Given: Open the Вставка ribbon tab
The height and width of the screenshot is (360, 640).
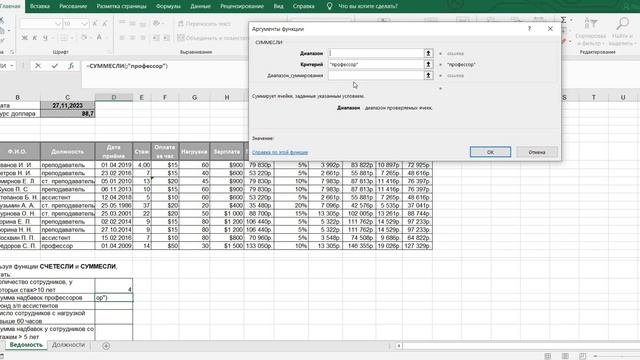Looking at the screenshot, I should (x=40, y=6).
